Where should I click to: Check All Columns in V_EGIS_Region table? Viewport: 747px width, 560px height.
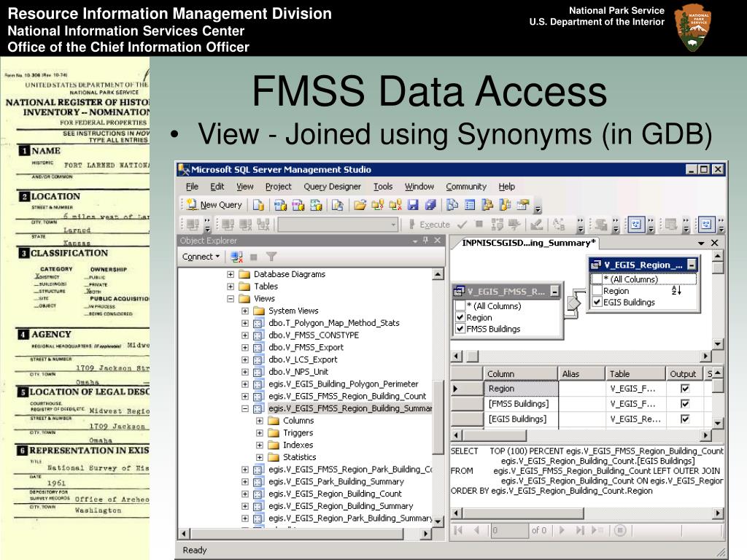coord(597,279)
